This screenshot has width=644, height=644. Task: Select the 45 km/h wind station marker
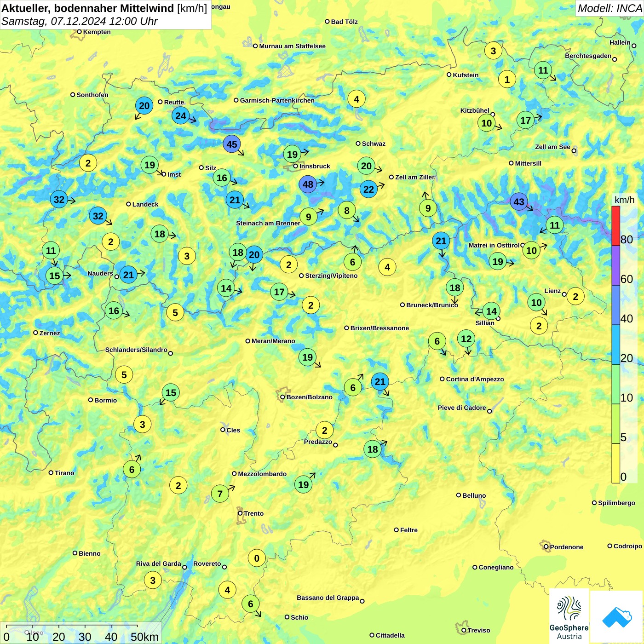point(232,144)
